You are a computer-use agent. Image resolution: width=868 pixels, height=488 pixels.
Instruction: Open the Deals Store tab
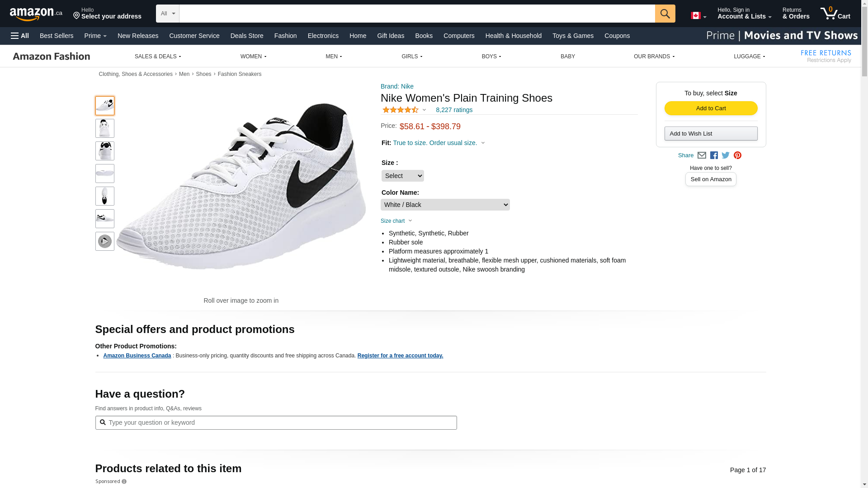coord(247,36)
